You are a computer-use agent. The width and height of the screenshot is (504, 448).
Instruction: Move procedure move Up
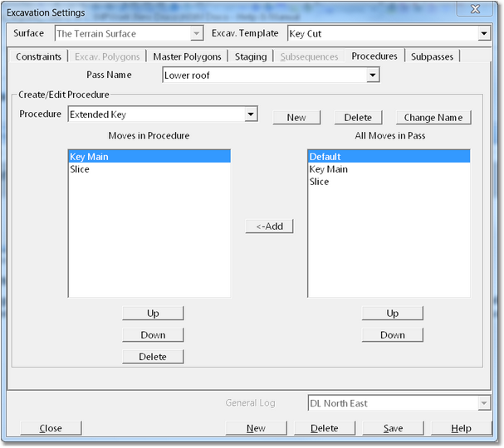coord(153,313)
